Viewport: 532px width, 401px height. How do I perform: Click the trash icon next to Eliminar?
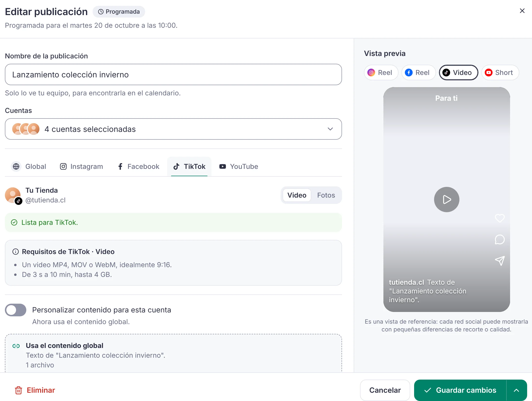click(19, 390)
